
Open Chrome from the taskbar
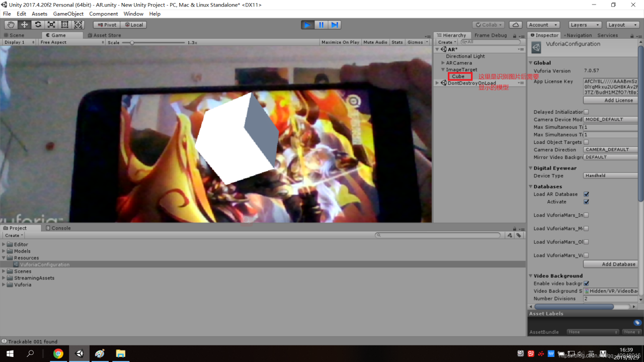point(58,353)
